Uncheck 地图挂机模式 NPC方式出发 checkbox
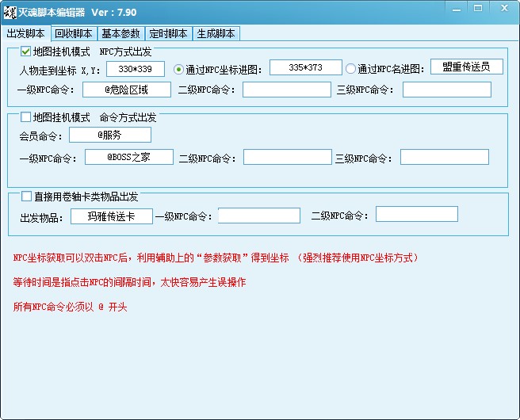This screenshot has width=520, height=420. [x=25, y=52]
